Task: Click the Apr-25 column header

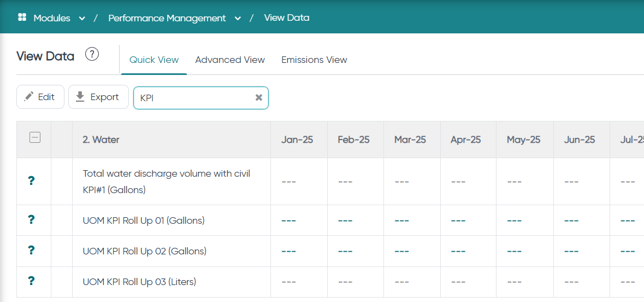Action: [468, 140]
